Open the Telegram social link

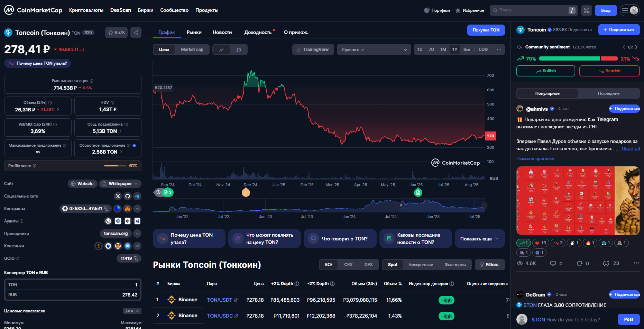[x=137, y=196]
